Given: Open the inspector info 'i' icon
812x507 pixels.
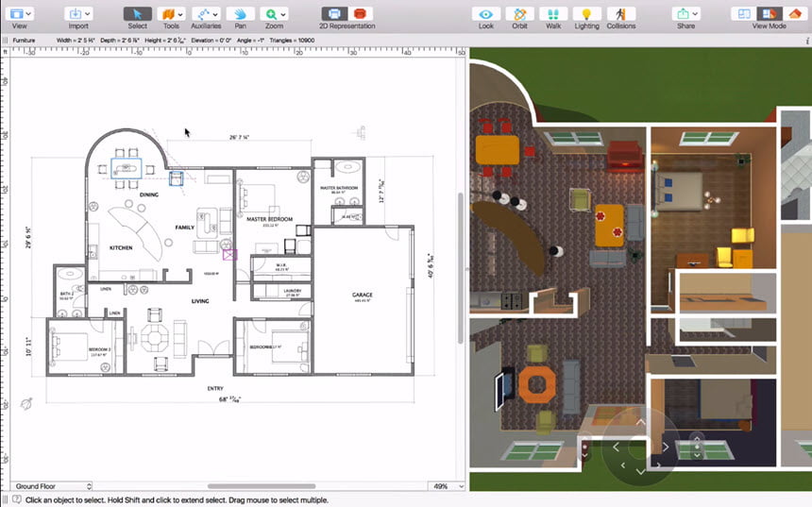Looking at the screenshot, I should coord(808,41).
